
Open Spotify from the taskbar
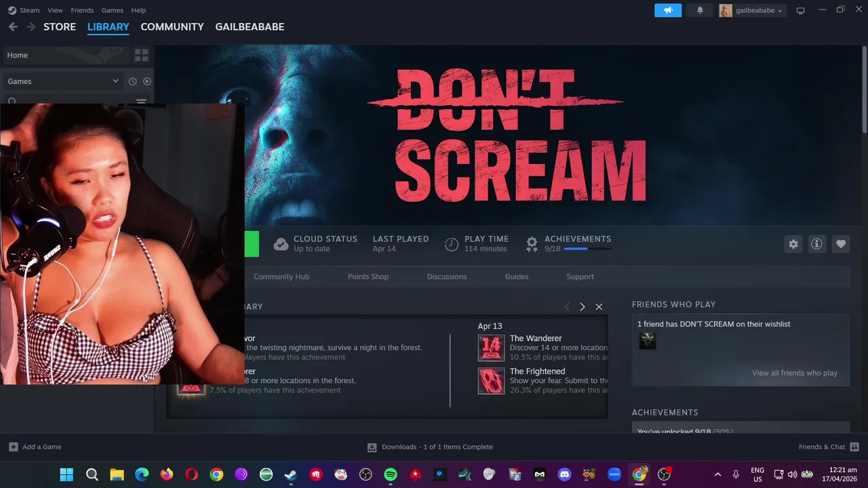(391, 474)
